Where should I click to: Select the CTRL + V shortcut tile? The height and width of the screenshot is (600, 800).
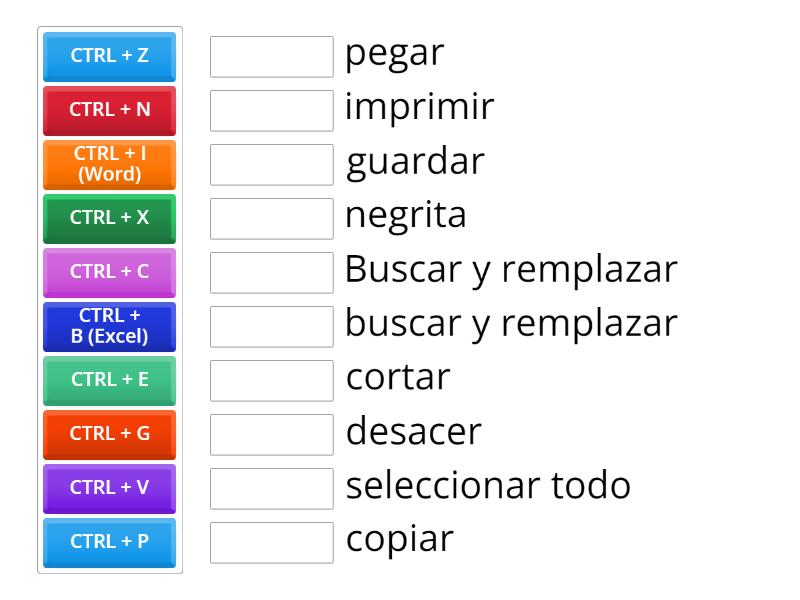tap(108, 488)
